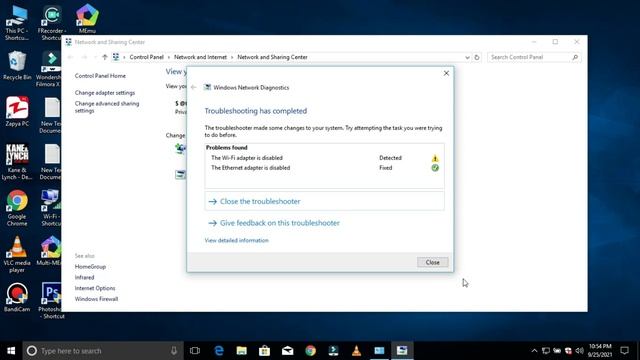Image resolution: width=640 pixels, height=360 pixels.
Task: Open the This PC desktop shortcut
Action: tap(16, 22)
